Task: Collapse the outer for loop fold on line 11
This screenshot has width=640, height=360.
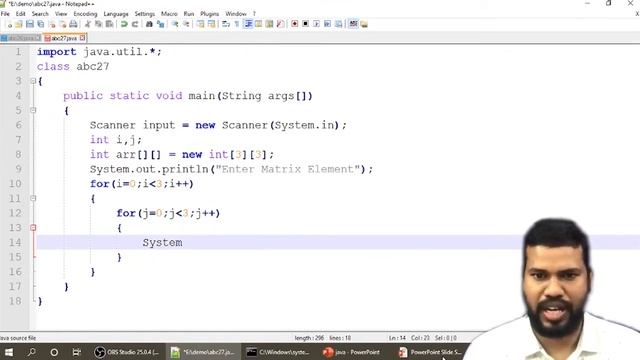Action: (33, 198)
